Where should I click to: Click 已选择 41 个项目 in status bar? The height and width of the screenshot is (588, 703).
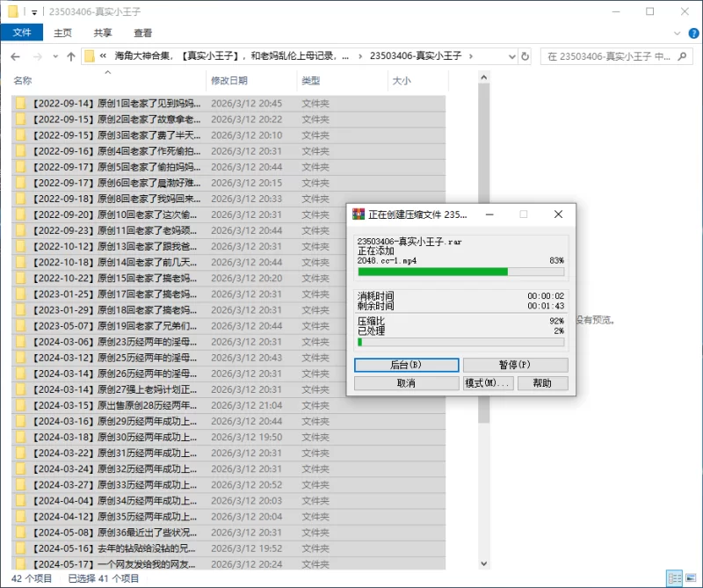[x=104, y=578]
